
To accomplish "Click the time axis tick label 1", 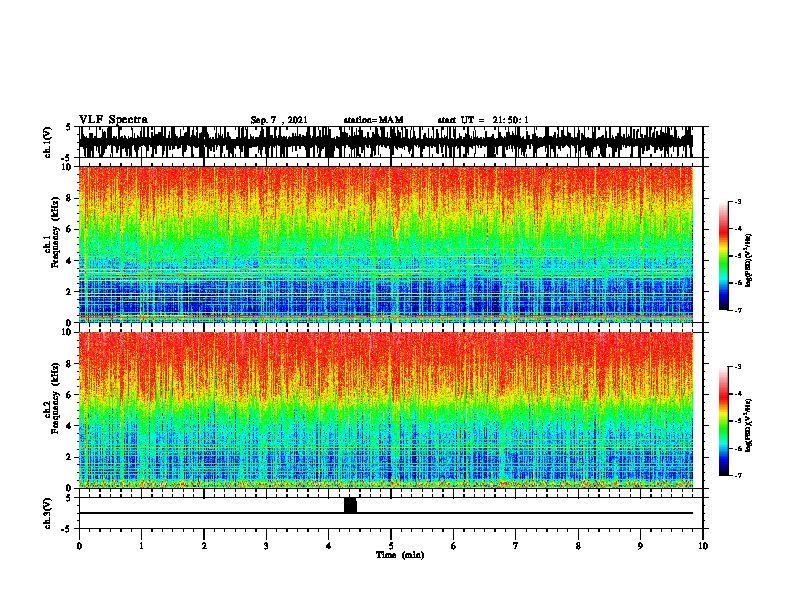I will (141, 546).
